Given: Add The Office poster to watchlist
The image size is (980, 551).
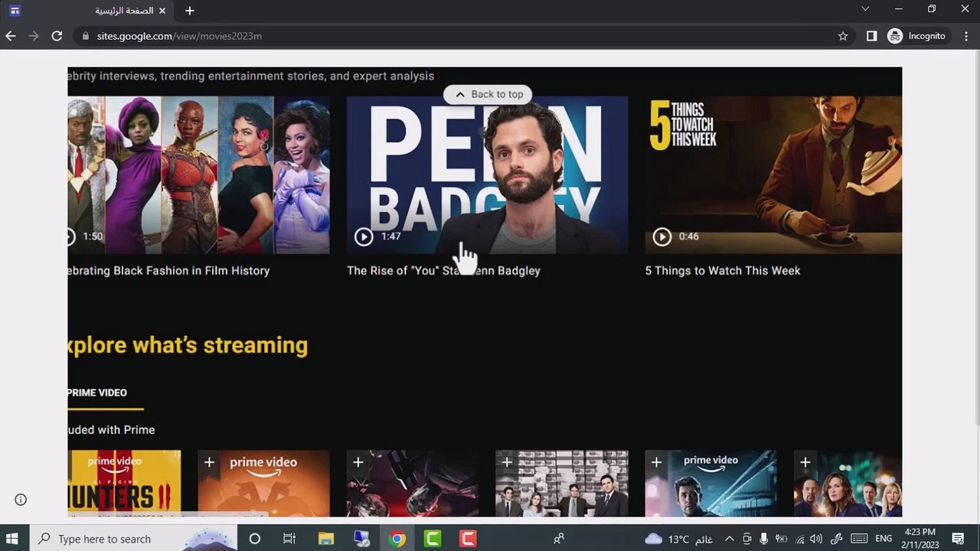Looking at the screenshot, I should tap(507, 462).
